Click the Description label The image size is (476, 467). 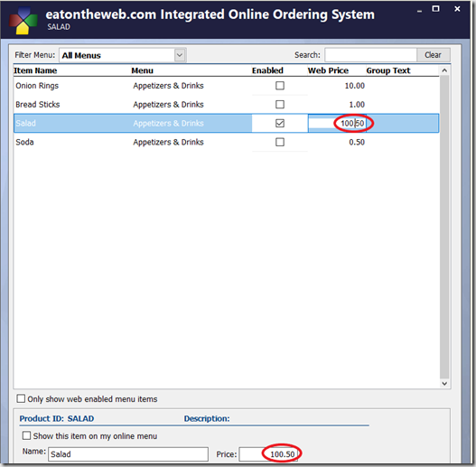click(x=207, y=418)
